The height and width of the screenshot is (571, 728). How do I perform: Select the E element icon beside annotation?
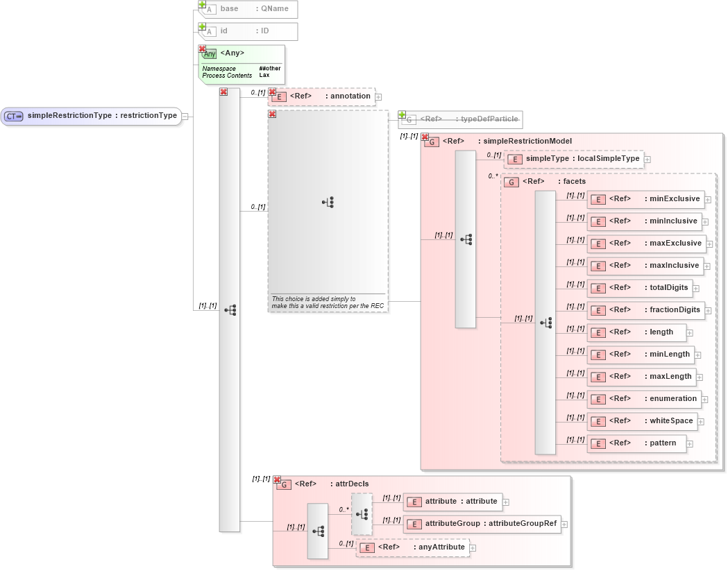point(279,96)
